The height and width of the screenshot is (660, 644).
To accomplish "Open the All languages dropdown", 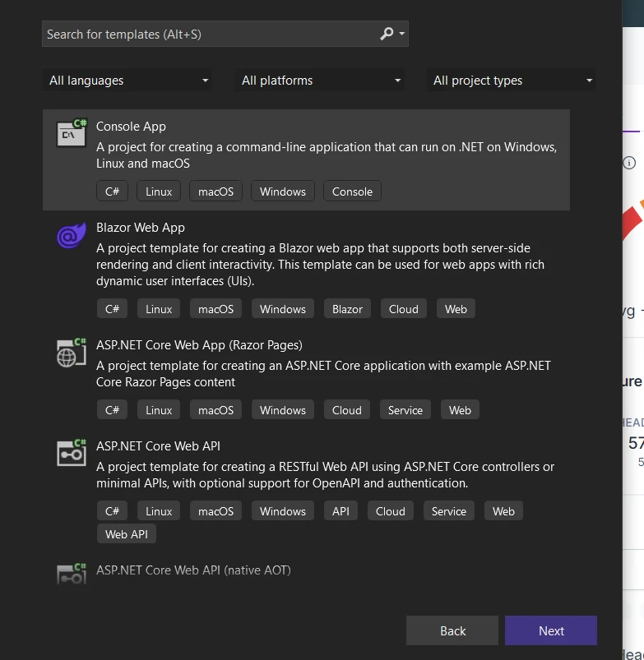I will pyautogui.click(x=127, y=81).
